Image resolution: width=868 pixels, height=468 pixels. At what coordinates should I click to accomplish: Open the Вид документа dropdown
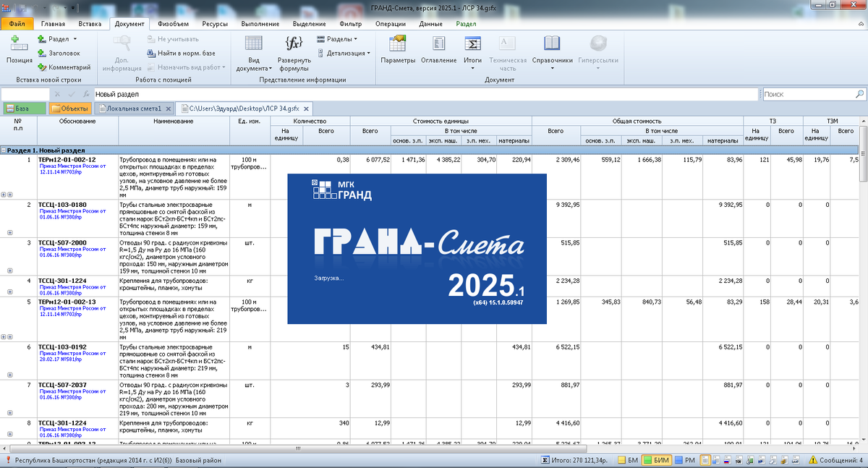[x=254, y=52]
